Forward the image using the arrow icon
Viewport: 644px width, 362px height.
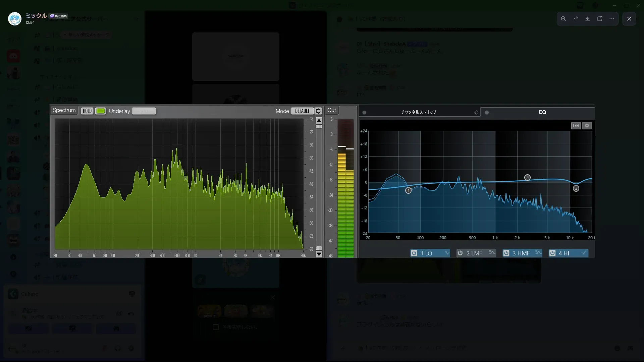click(x=576, y=19)
